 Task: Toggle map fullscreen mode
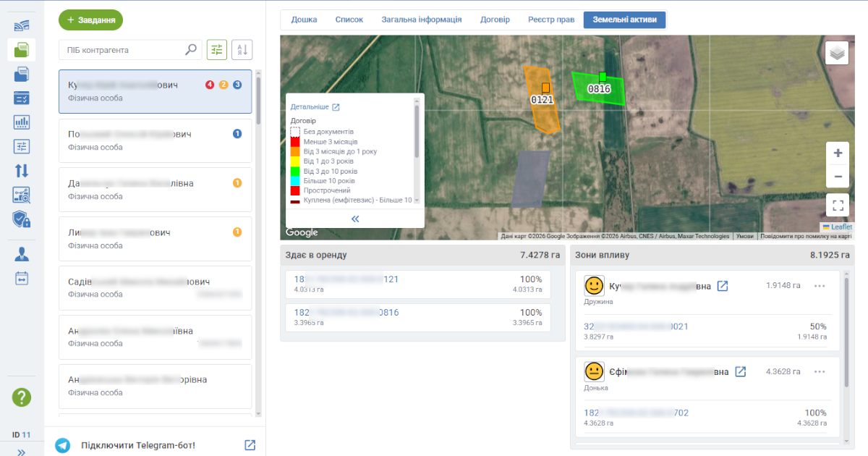838,205
